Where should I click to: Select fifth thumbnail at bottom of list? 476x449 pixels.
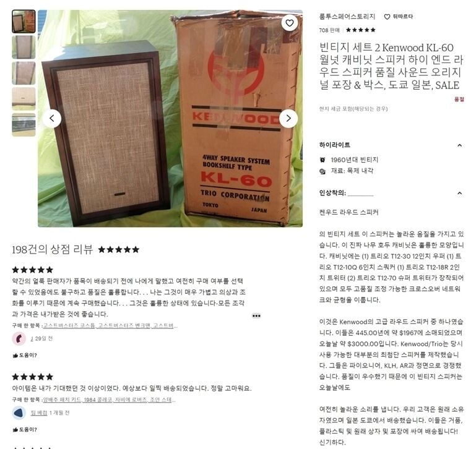point(24,125)
